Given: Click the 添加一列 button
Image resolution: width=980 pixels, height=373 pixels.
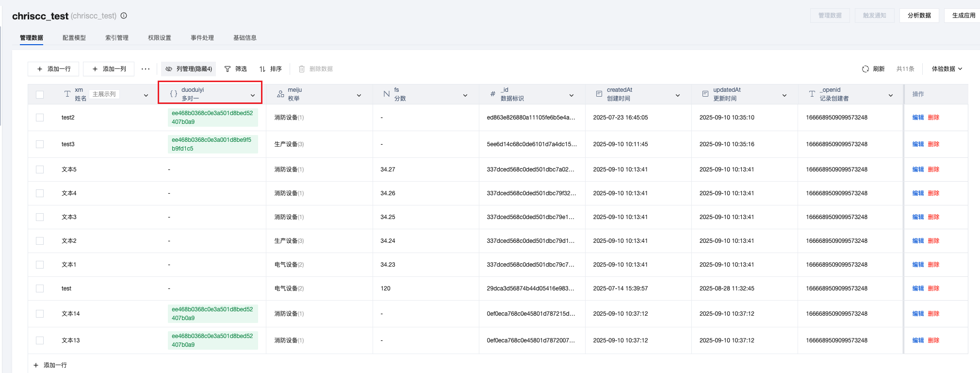Looking at the screenshot, I should [109, 69].
